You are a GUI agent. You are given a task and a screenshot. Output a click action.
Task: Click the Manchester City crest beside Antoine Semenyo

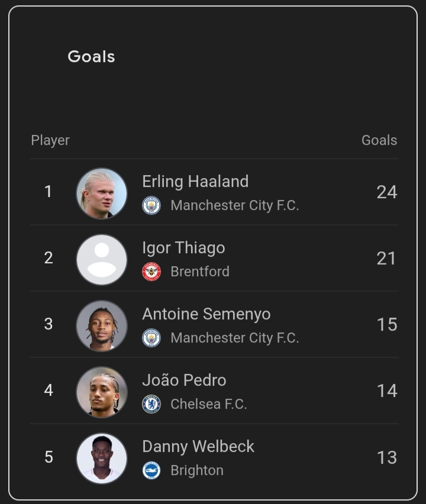(151, 338)
